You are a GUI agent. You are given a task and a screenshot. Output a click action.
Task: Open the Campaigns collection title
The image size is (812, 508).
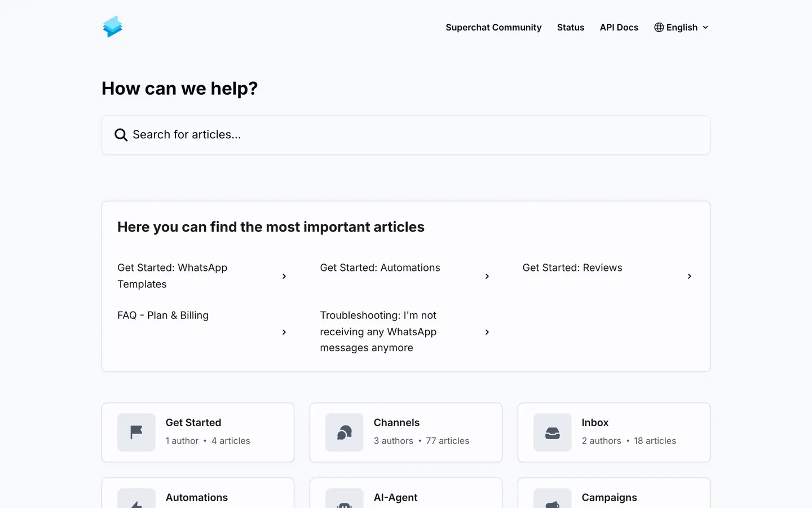[x=609, y=497]
